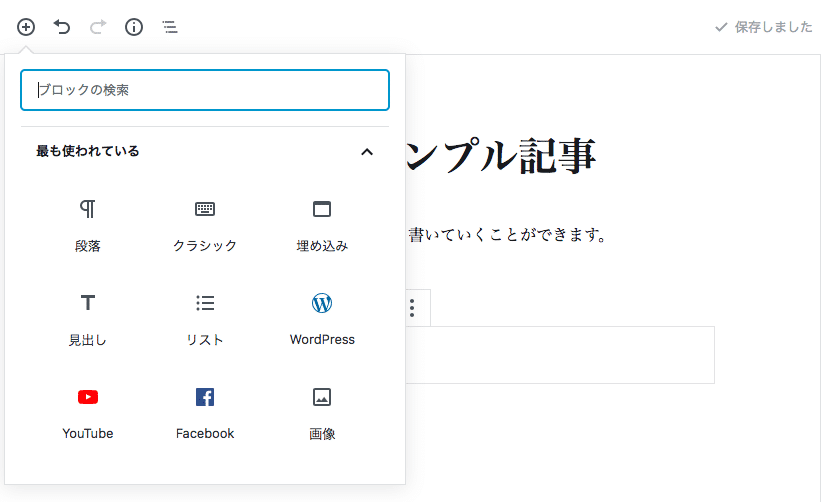Insert the WordPress embed block
The image size is (821, 502).
(322, 320)
